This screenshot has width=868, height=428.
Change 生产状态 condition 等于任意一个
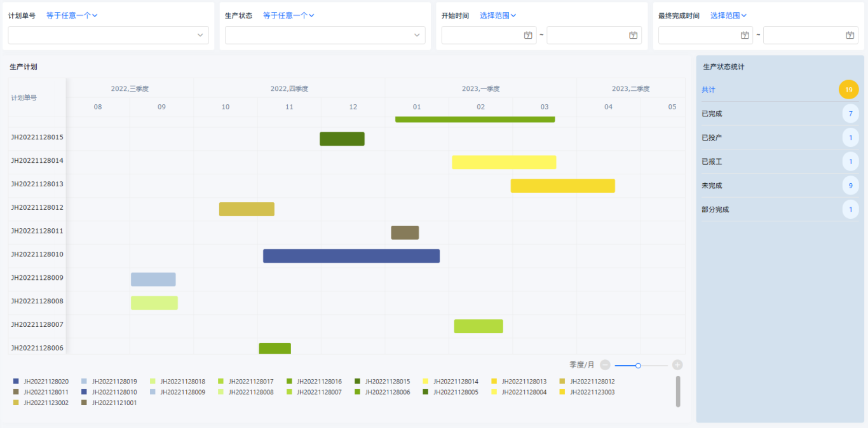click(x=288, y=15)
